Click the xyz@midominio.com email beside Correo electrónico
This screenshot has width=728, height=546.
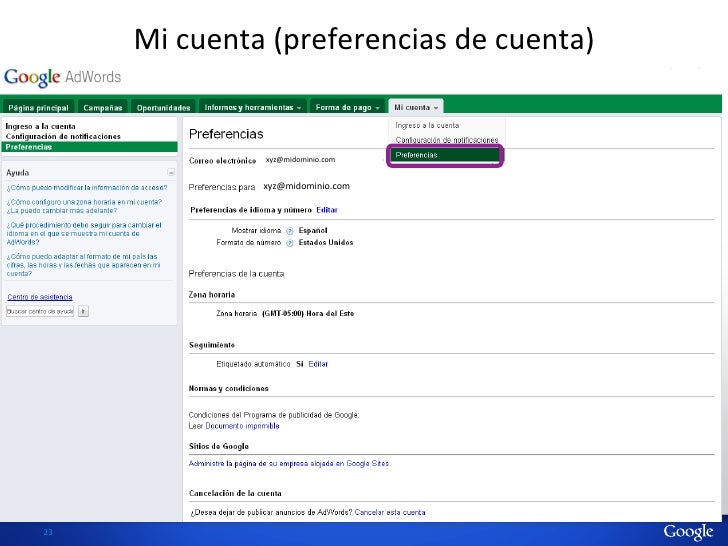click(x=300, y=160)
